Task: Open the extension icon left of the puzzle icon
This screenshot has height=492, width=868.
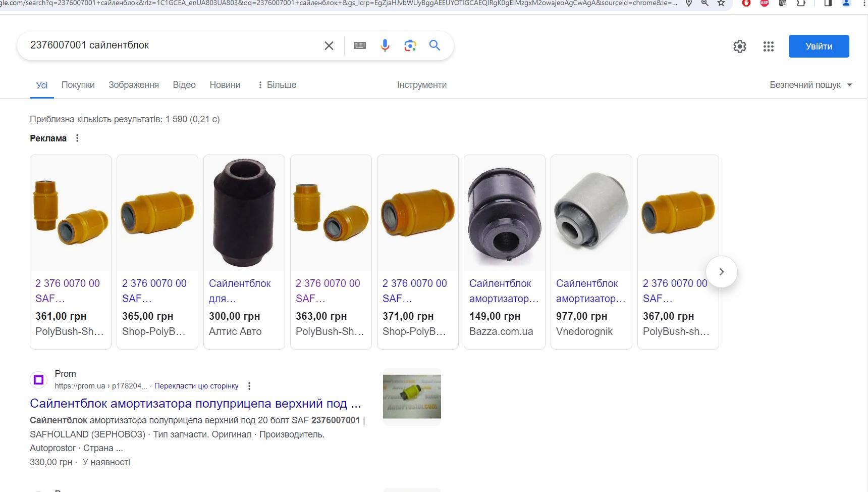Action: (x=783, y=4)
